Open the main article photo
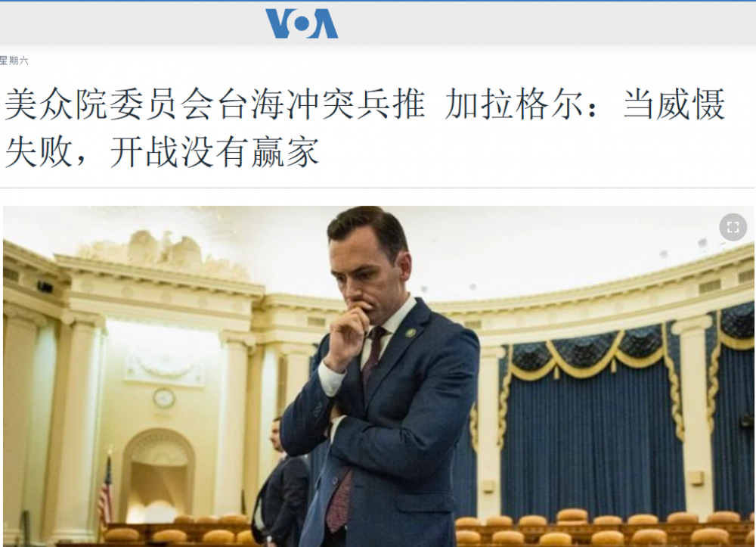Viewport: 756px width, 547px height. coord(379,376)
